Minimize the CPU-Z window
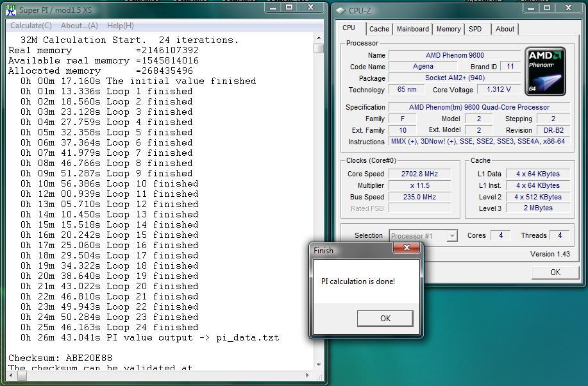 [x=531, y=8]
